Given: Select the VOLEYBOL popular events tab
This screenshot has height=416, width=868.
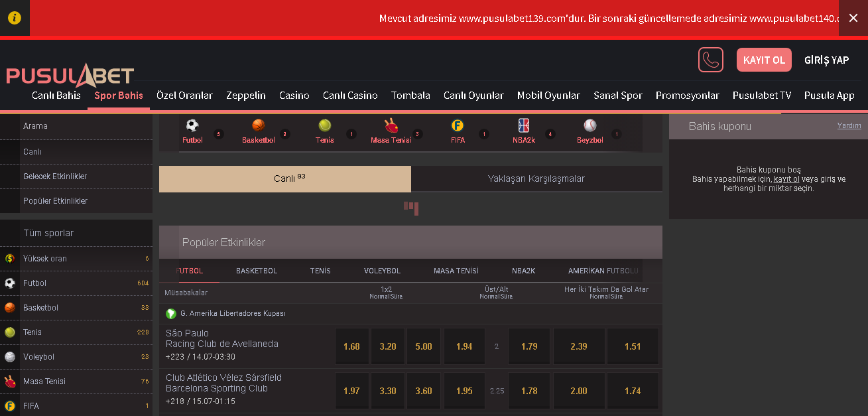Looking at the screenshot, I should (382, 271).
